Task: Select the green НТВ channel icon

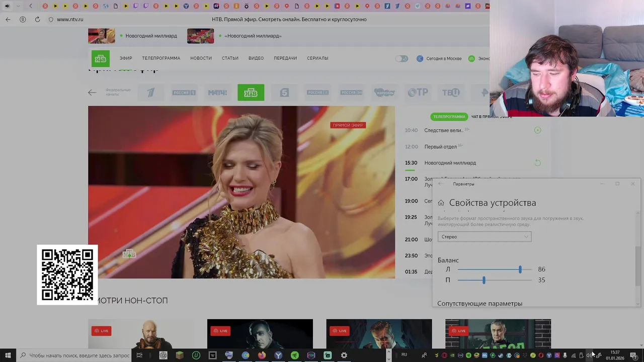Action: [251, 93]
